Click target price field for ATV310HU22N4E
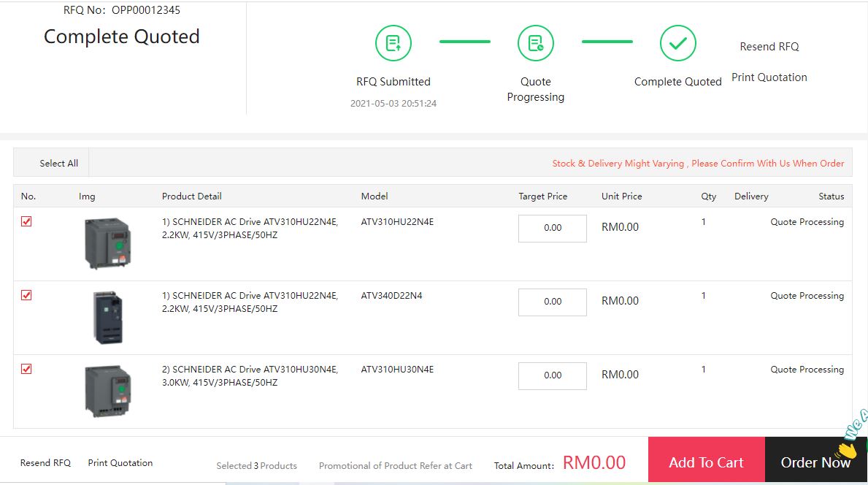Image resolution: width=868 pixels, height=485 pixels. coord(553,228)
